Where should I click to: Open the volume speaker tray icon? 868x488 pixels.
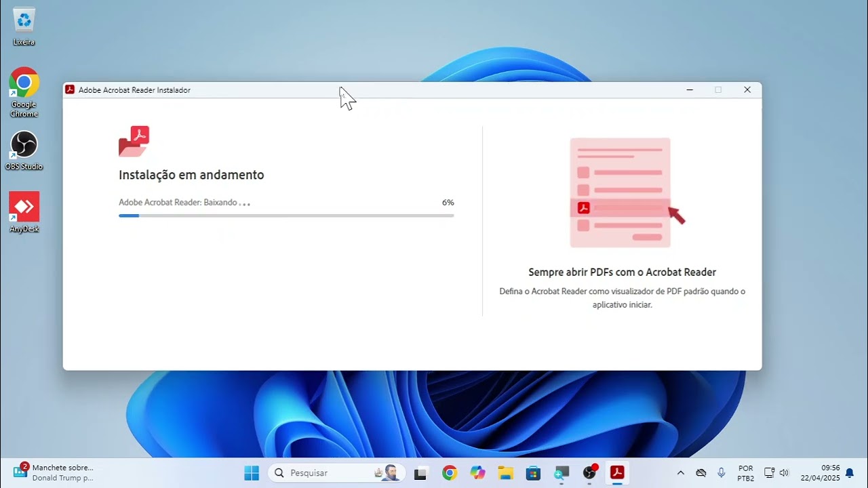pyautogui.click(x=785, y=473)
